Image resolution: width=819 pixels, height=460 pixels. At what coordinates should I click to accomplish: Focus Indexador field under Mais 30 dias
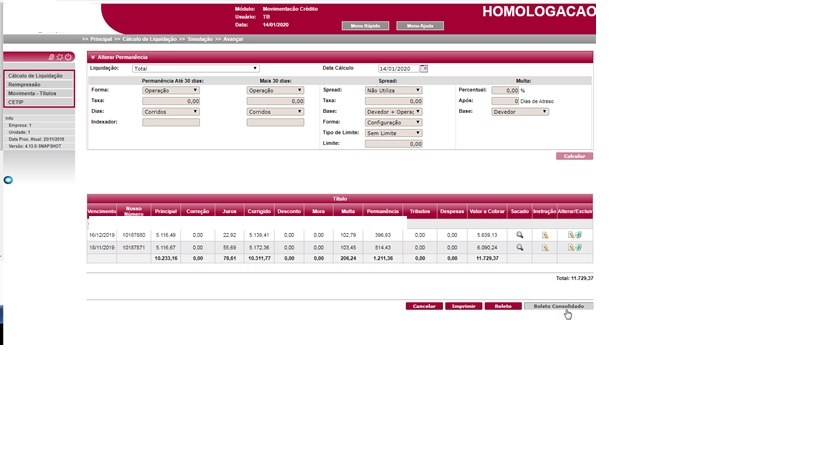(275, 122)
